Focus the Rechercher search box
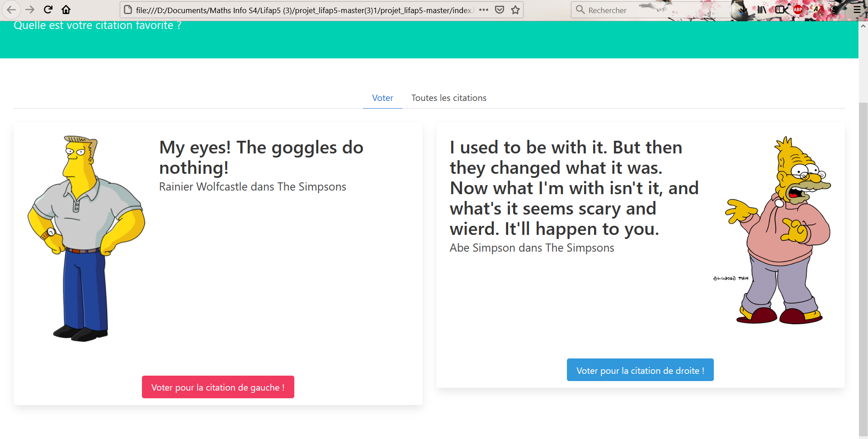868x439 pixels. (651, 10)
